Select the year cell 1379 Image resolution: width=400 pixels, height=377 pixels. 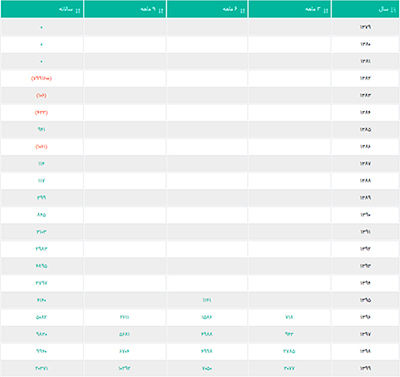click(365, 27)
